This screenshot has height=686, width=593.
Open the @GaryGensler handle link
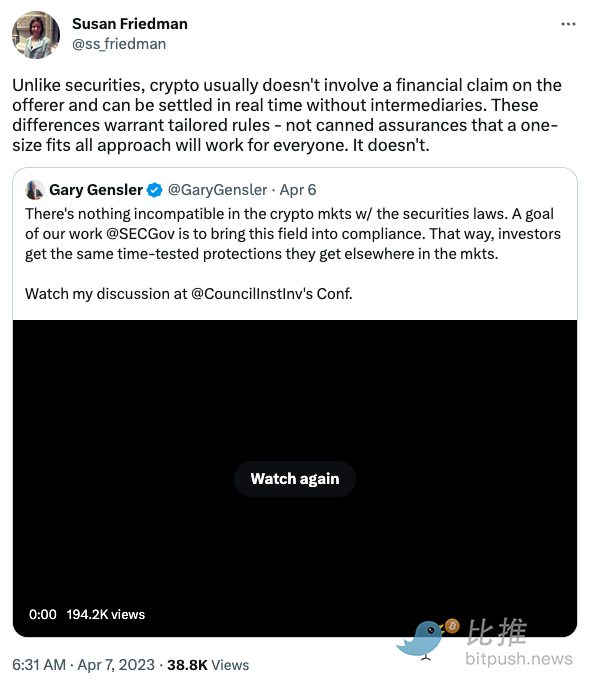[x=217, y=190]
